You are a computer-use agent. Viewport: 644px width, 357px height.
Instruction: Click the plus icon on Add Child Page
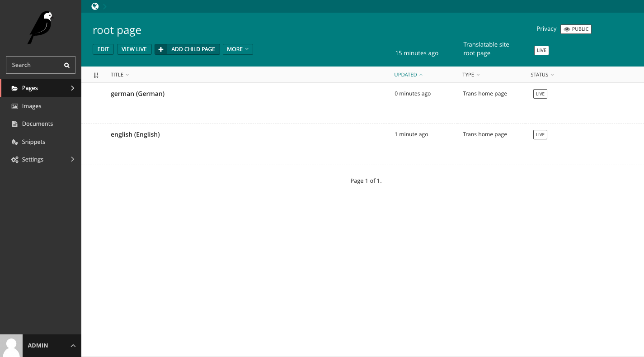(x=161, y=49)
